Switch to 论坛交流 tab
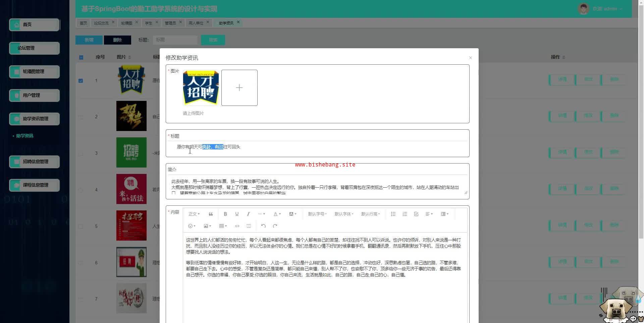 [x=101, y=23]
